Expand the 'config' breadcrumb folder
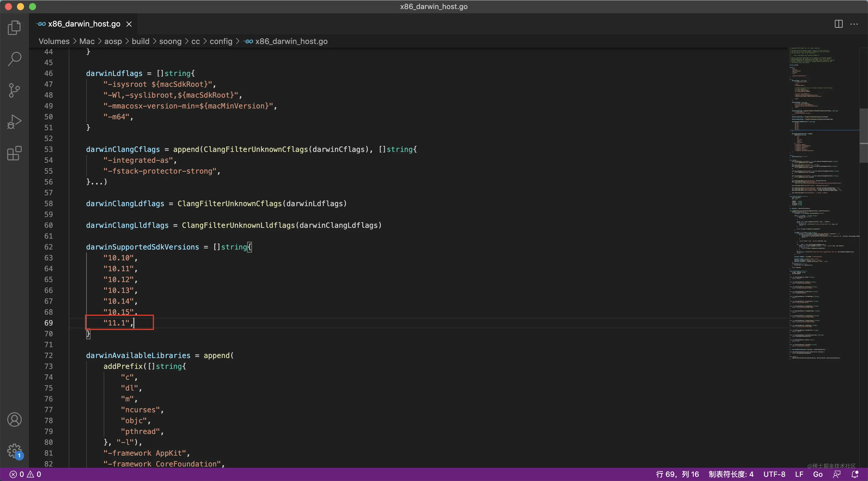Image resolution: width=868 pixels, height=481 pixels. 221,41
